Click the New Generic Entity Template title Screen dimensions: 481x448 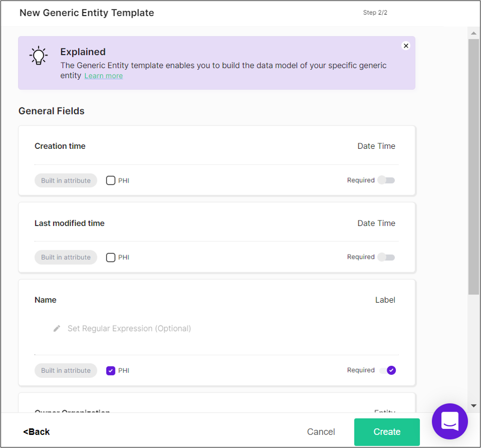tap(87, 13)
